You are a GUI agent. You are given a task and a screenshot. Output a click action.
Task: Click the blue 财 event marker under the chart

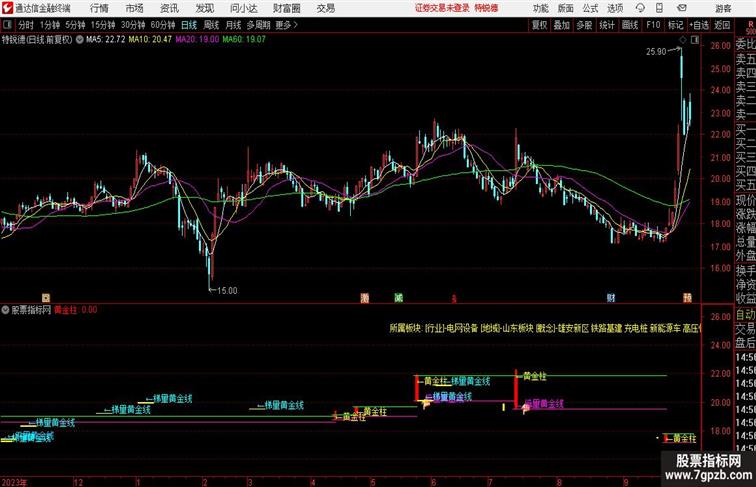(611, 298)
